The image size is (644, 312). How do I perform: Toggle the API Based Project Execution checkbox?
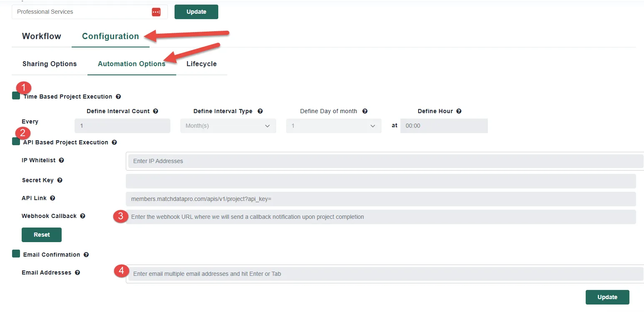16,142
